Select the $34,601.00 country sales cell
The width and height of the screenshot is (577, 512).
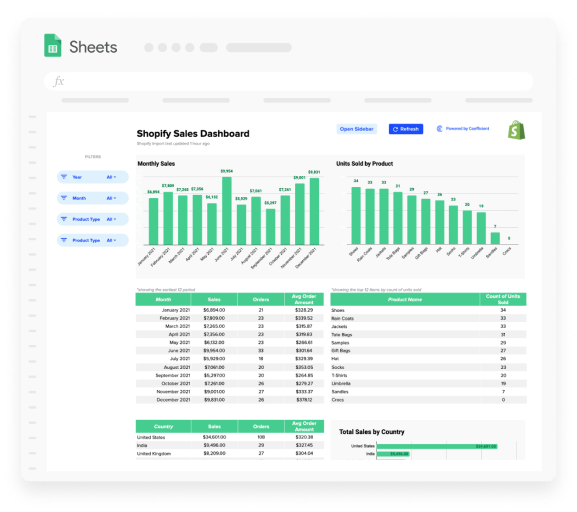pyautogui.click(x=214, y=437)
